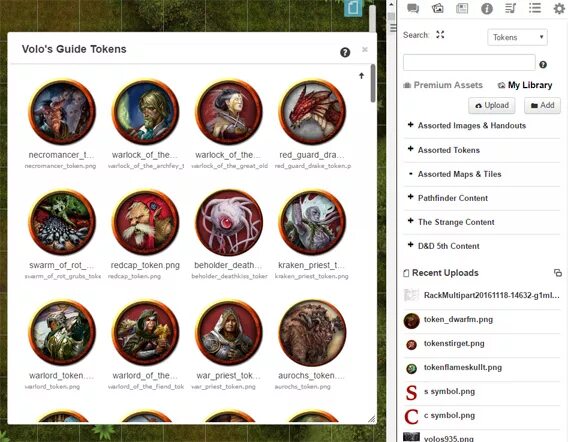Select the kraken priest token
This screenshot has width=568, height=442.
click(312, 222)
